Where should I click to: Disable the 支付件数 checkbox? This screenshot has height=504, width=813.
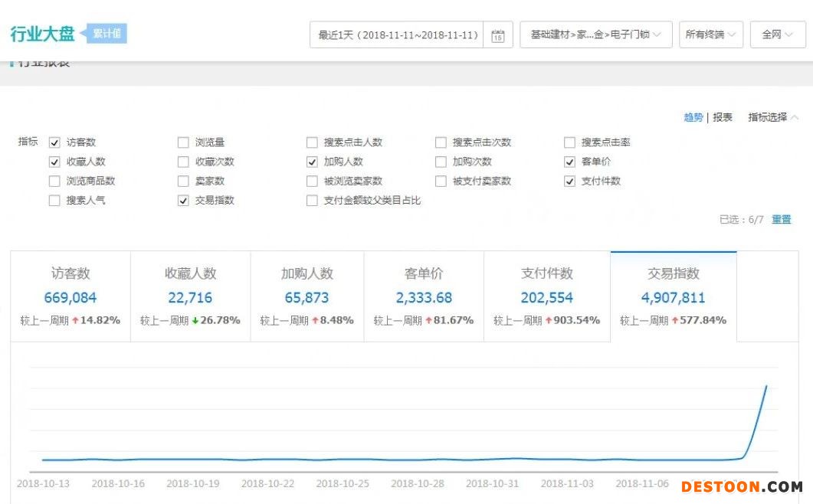[569, 182]
